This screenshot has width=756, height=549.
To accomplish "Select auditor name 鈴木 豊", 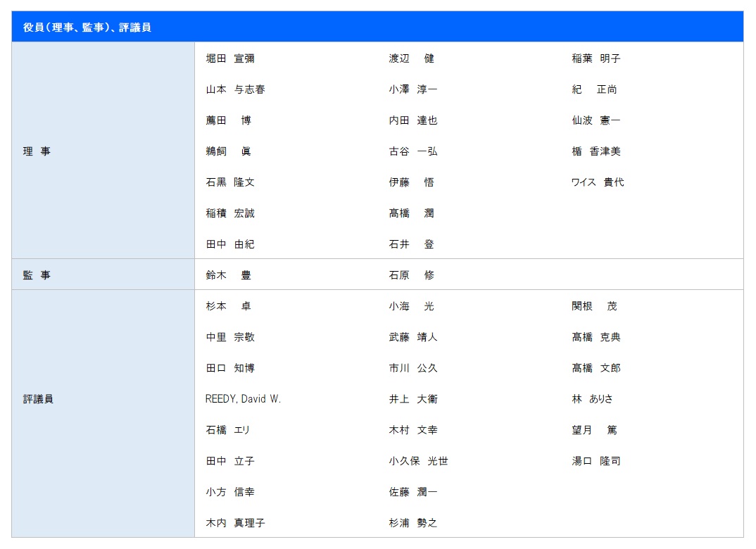I will point(228,275).
